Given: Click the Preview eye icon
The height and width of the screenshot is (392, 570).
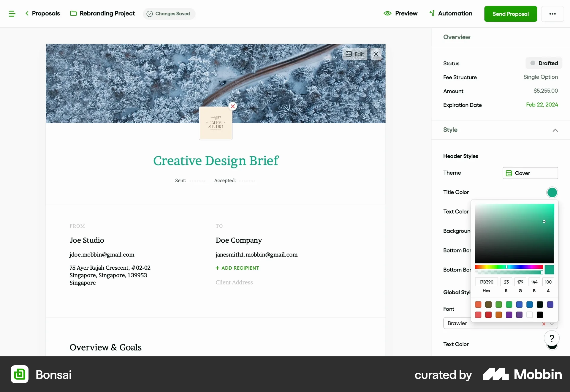Looking at the screenshot, I should pyautogui.click(x=387, y=14).
